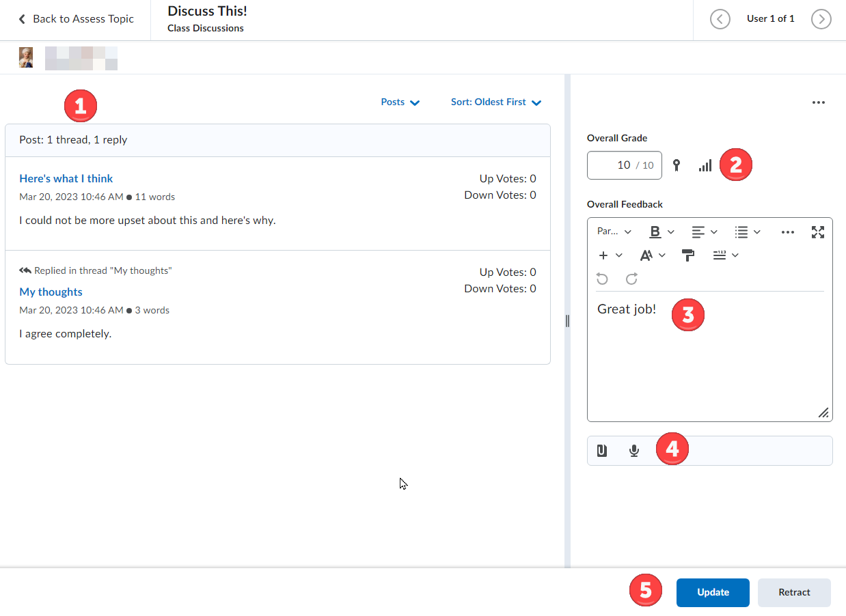Open the more actions menu above Overall Grade
The image size is (846, 616).
click(x=818, y=103)
